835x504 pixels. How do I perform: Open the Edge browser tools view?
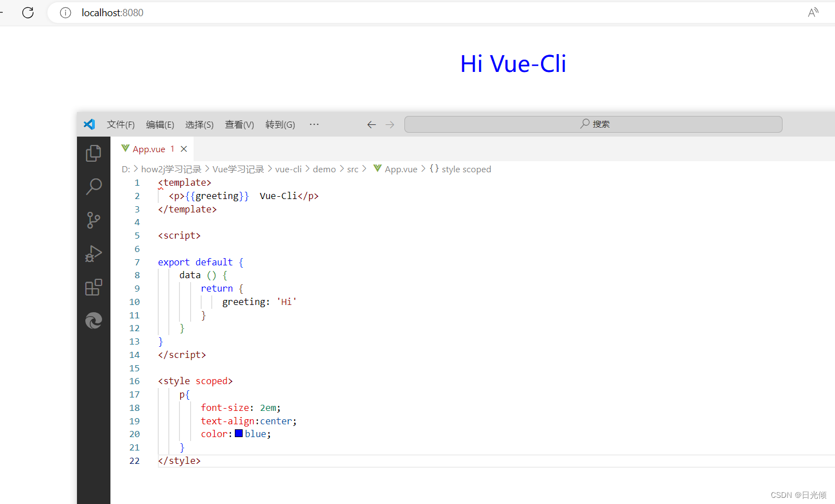coord(94,321)
